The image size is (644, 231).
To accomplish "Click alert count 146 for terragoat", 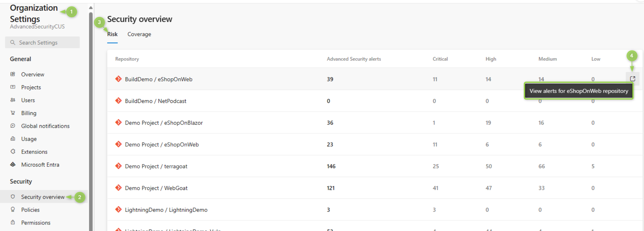I will pos(331,166).
